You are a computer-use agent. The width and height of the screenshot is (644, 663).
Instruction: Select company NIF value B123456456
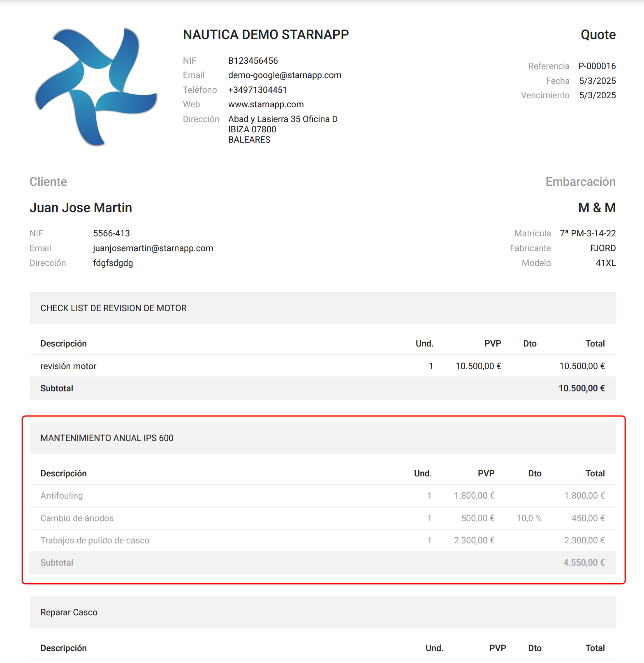click(253, 61)
